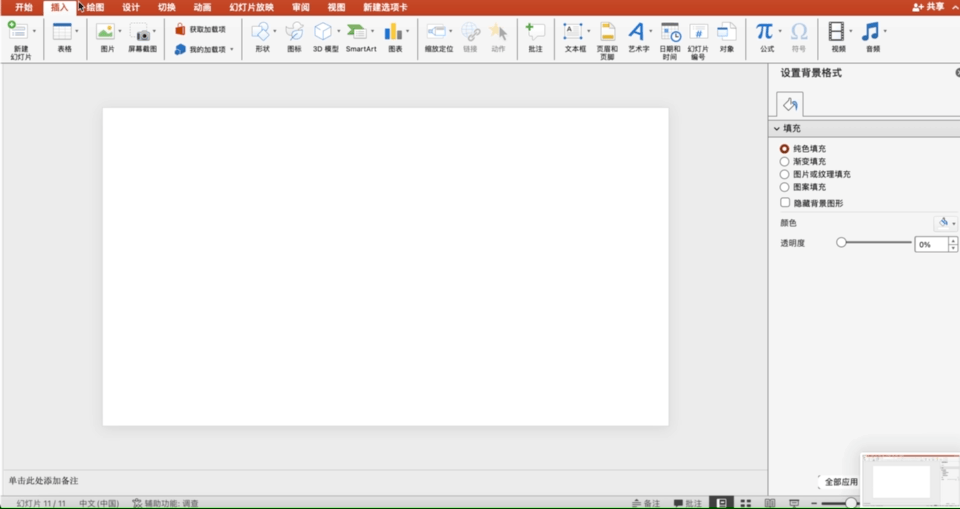Click the 批注 comment icon in the ribbon
This screenshot has height=509, width=960.
tap(535, 32)
